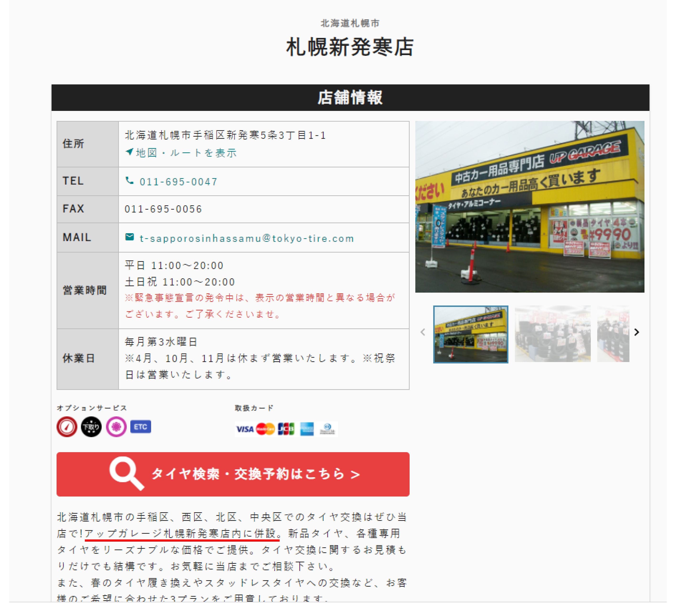
Task: Click the black 下取り trade-in service icon
Action: point(92,426)
